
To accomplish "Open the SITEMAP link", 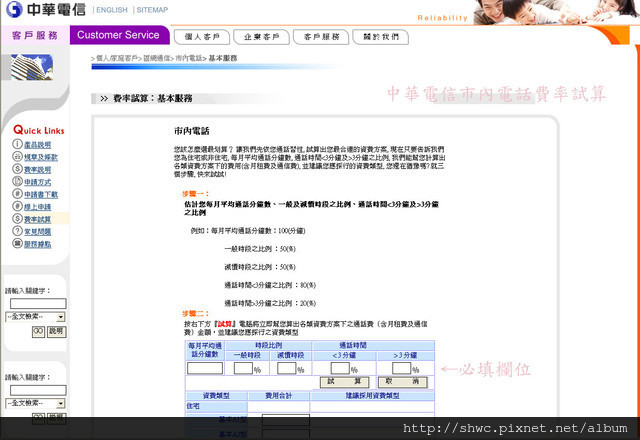I will [152, 10].
